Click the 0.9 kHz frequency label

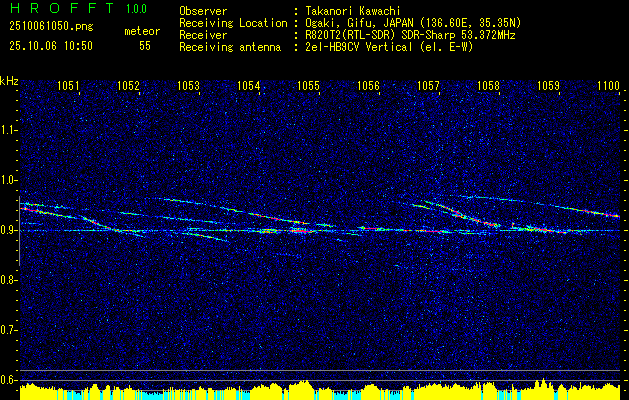(x=8, y=230)
